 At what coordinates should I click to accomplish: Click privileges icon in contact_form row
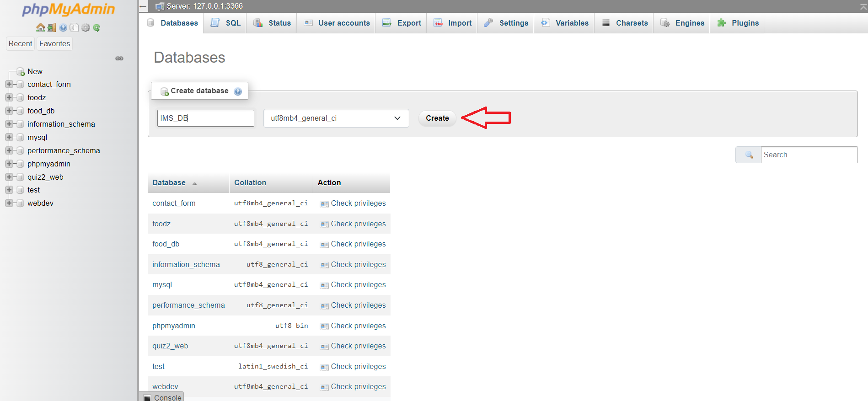(324, 204)
